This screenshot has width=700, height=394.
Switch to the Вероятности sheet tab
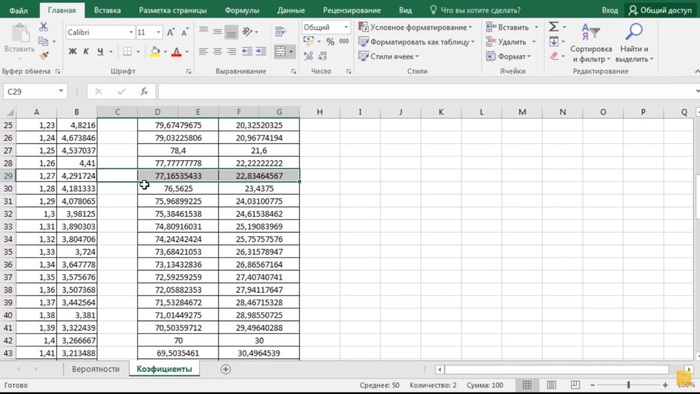pyautogui.click(x=96, y=369)
